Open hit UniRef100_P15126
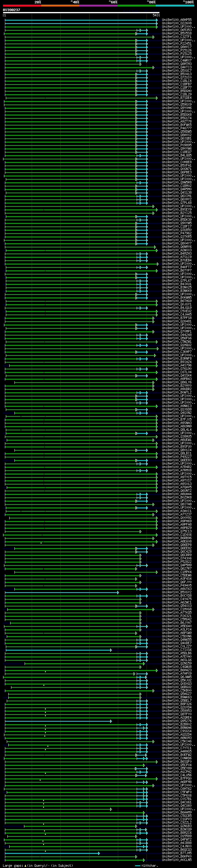197x868 pixels. pos(177,50)
